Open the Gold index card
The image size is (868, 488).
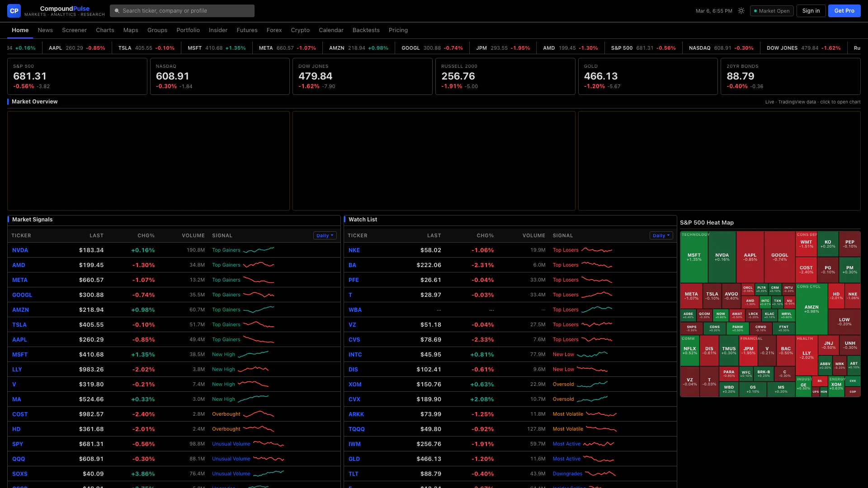(x=647, y=76)
